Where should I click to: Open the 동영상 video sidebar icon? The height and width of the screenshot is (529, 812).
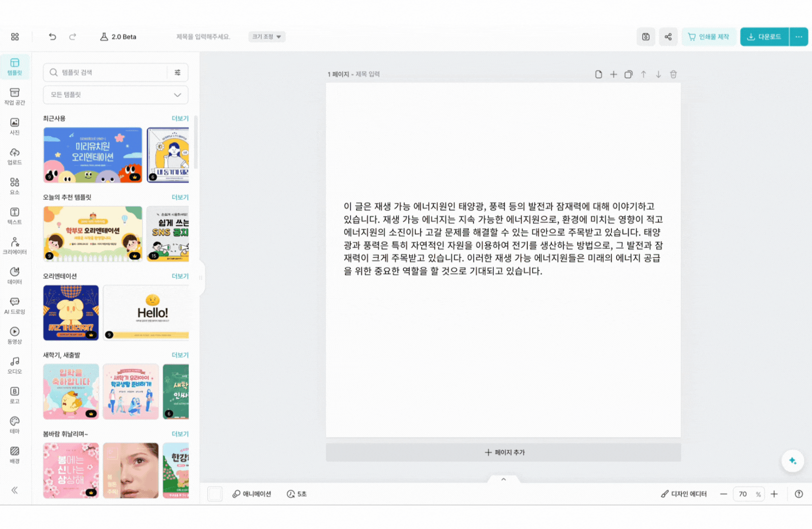(15, 336)
